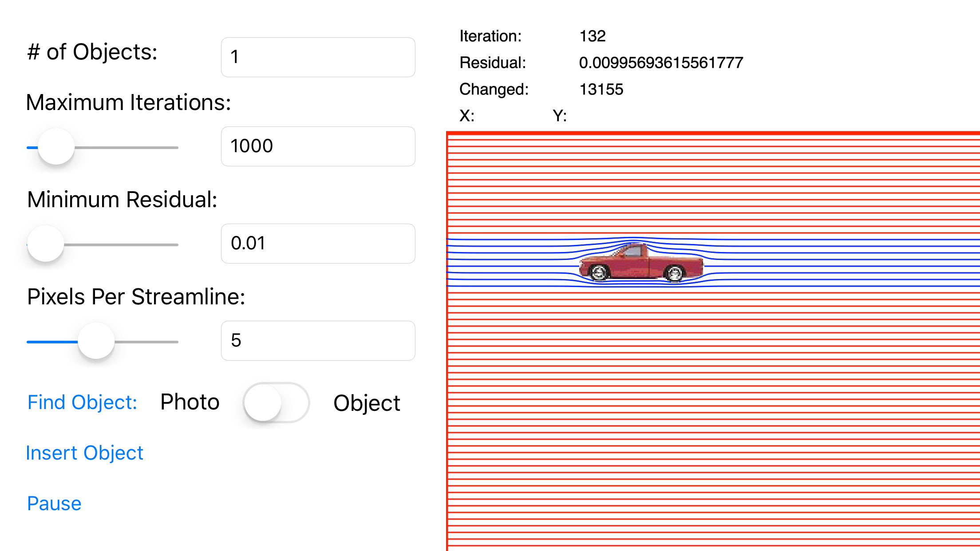Viewport: 980px width, 551px height.
Task: Click the Photo label beside the switch
Action: (190, 402)
